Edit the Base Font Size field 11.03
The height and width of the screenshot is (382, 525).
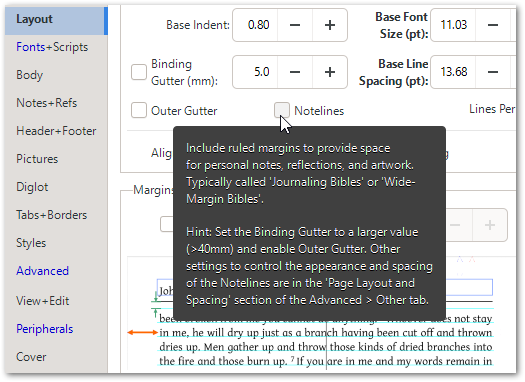coord(453,25)
